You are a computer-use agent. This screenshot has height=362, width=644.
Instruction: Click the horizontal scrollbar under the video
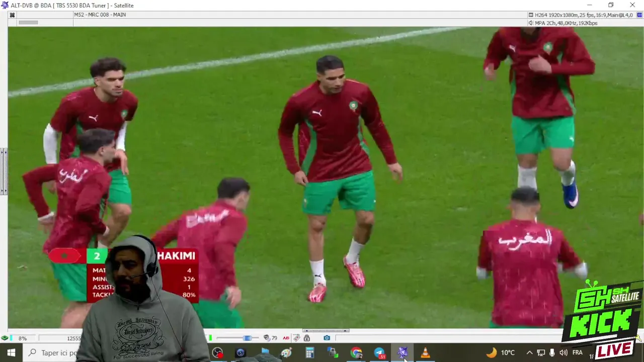click(x=326, y=331)
